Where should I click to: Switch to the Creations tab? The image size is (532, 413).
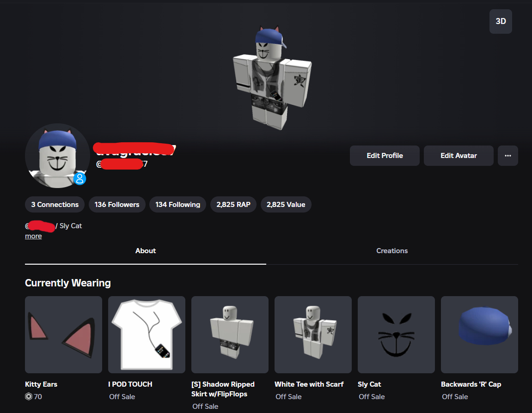click(x=392, y=251)
